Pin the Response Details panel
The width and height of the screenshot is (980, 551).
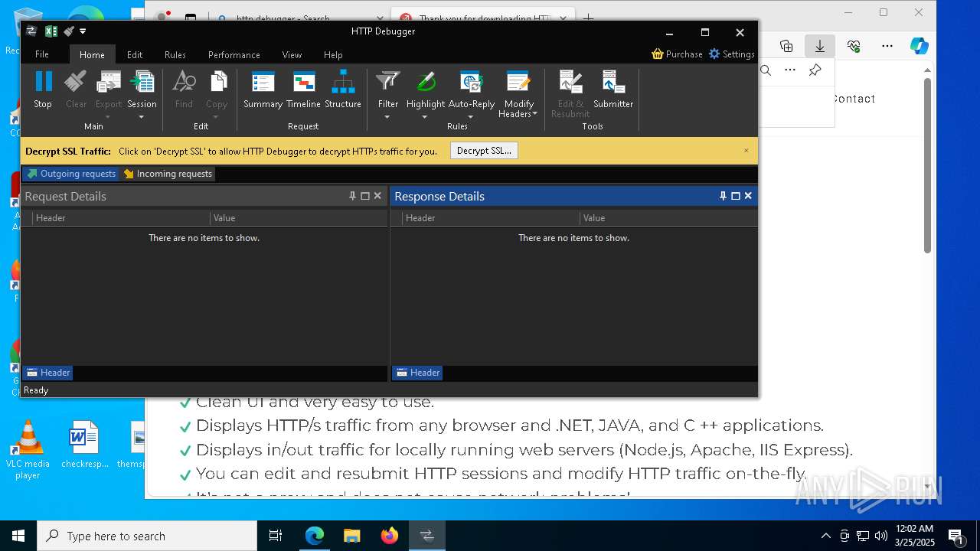[723, 196]
